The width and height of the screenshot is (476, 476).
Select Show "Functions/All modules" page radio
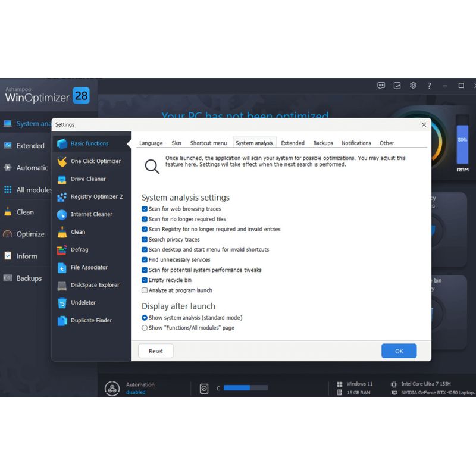tap(145, 328)
